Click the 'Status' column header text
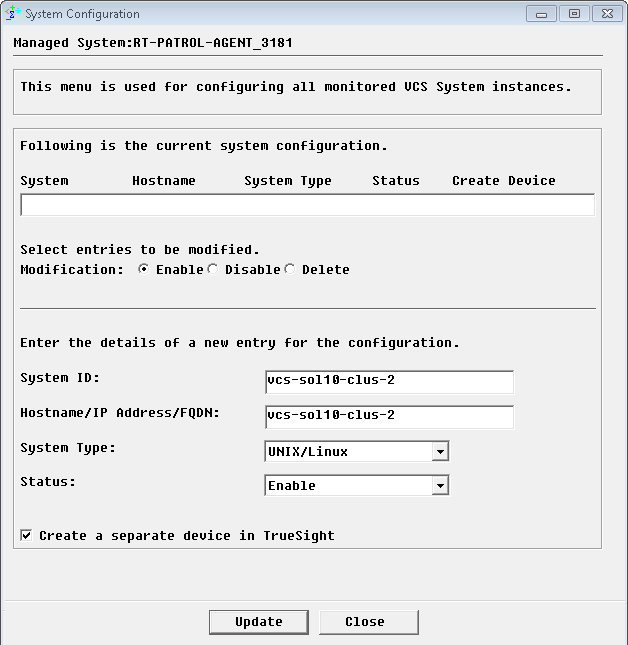The width and height of the screenshot is (628, 645). (396, 181)
